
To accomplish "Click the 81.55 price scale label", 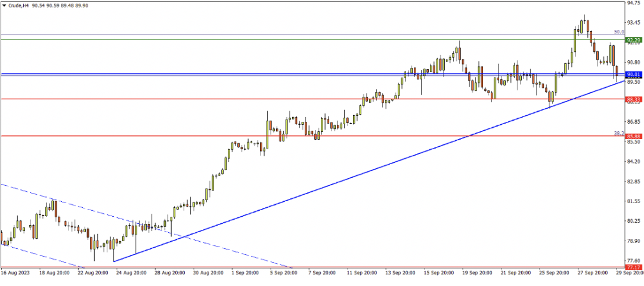I will (633, 201).
